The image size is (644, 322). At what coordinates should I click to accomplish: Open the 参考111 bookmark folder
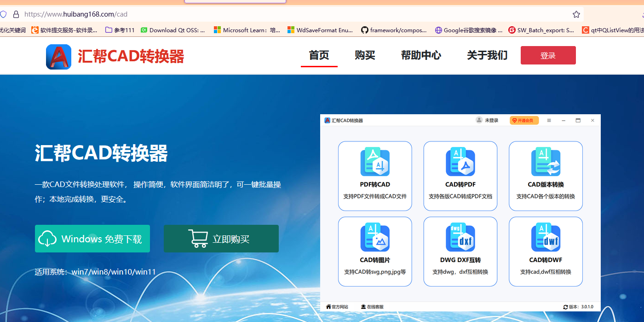[x=120, y=30]
